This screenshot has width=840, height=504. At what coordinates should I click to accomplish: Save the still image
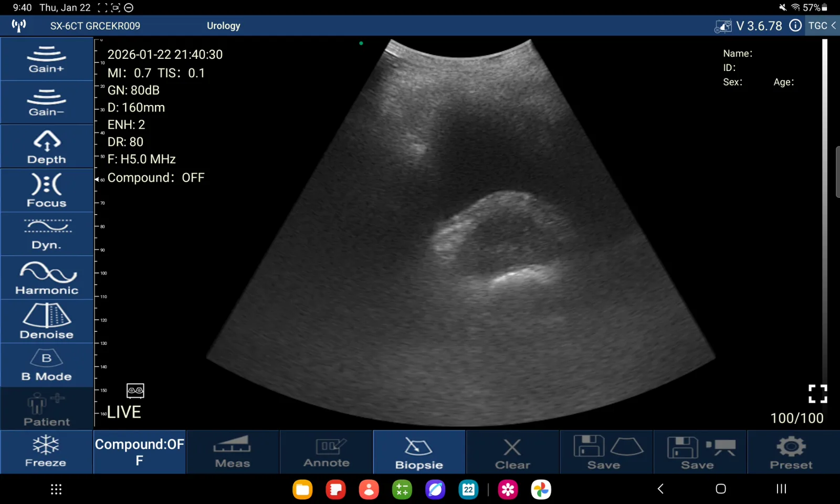[606, 452]
